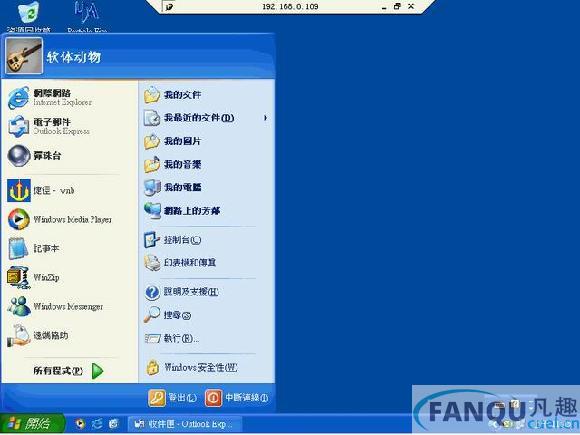Switch to Outlook Express taskbar window

pos(184,424)
